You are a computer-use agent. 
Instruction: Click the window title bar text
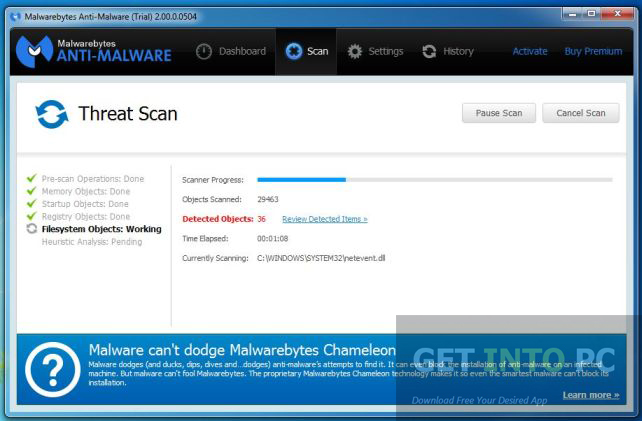pos(111,17)
